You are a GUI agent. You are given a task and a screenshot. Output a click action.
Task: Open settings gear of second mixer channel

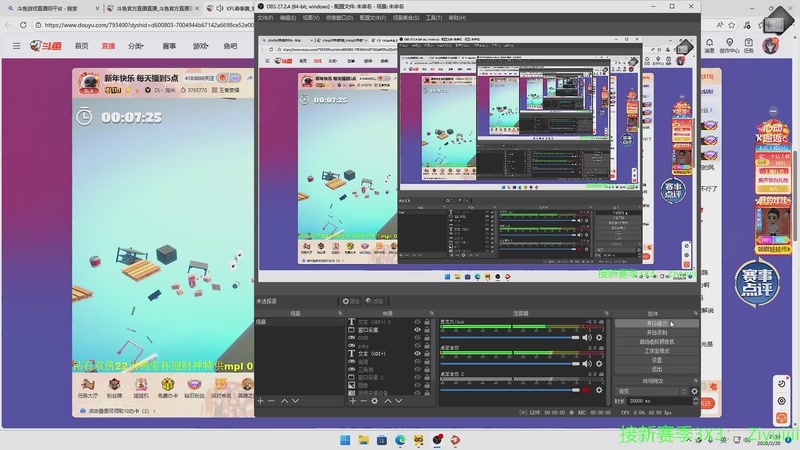coord(599,363)
